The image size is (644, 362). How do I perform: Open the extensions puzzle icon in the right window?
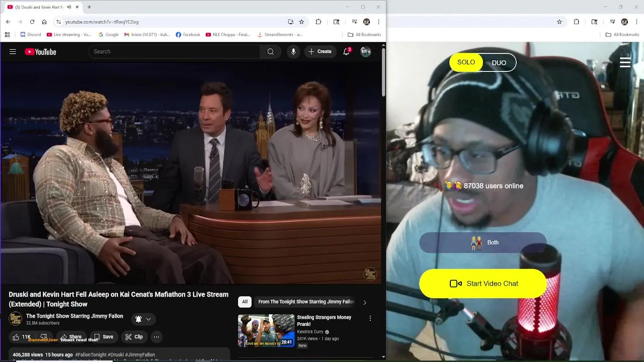pos(577,22)
